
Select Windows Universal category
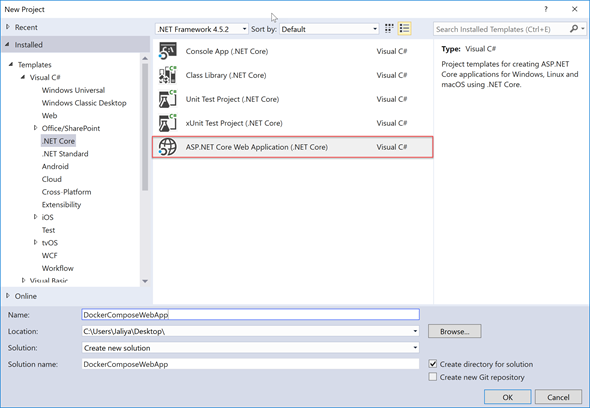coord(73,90)
